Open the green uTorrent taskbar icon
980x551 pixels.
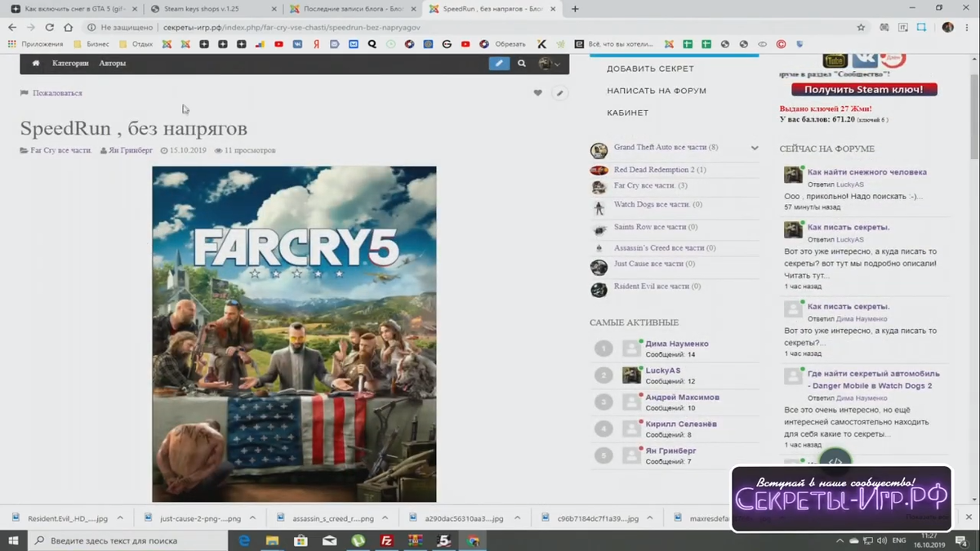click(358, 540)
